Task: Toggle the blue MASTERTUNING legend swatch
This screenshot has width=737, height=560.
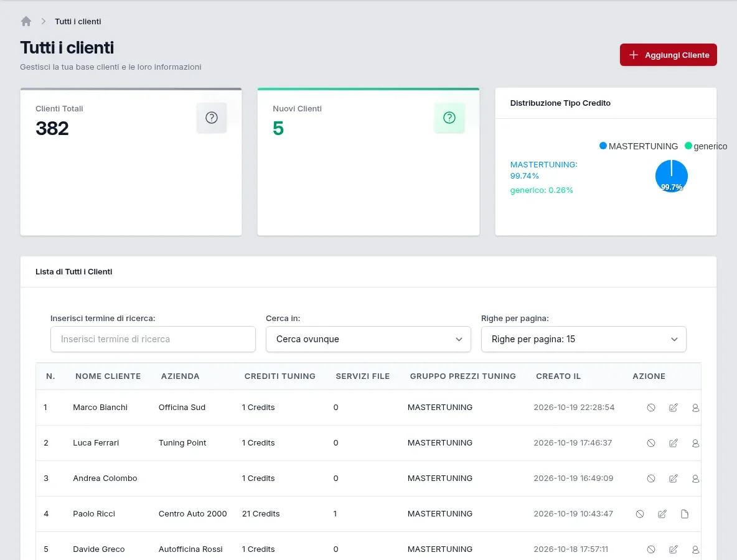Action: 603,146
